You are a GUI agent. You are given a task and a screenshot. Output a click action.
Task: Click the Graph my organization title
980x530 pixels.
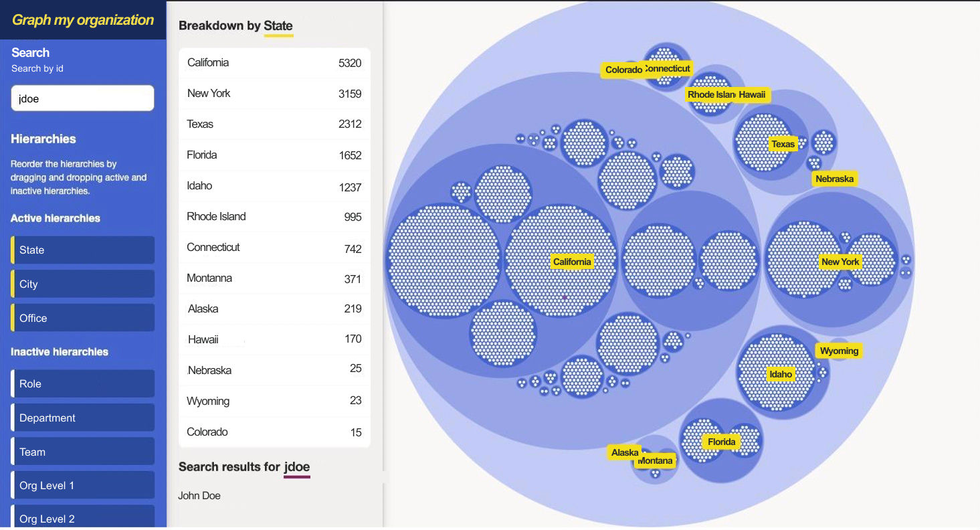pos(83,20)
